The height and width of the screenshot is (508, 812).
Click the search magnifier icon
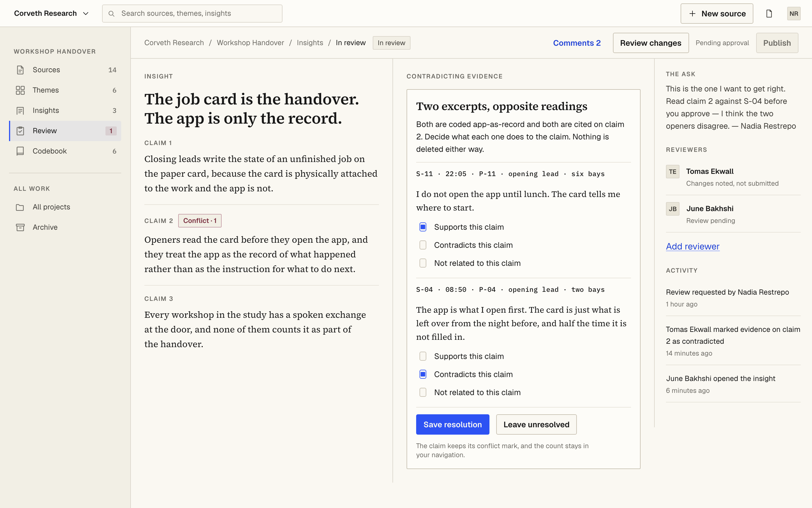(x=111, y=14)
